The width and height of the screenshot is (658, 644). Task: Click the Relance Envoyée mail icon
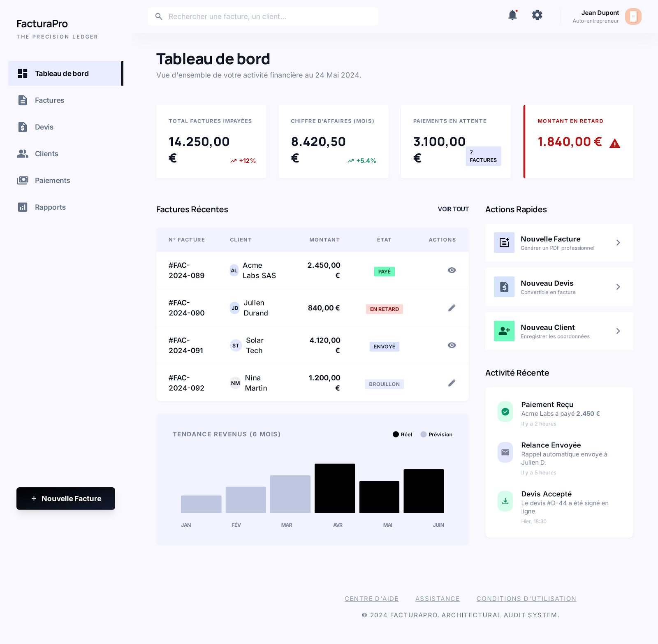(x=505, y=452)
